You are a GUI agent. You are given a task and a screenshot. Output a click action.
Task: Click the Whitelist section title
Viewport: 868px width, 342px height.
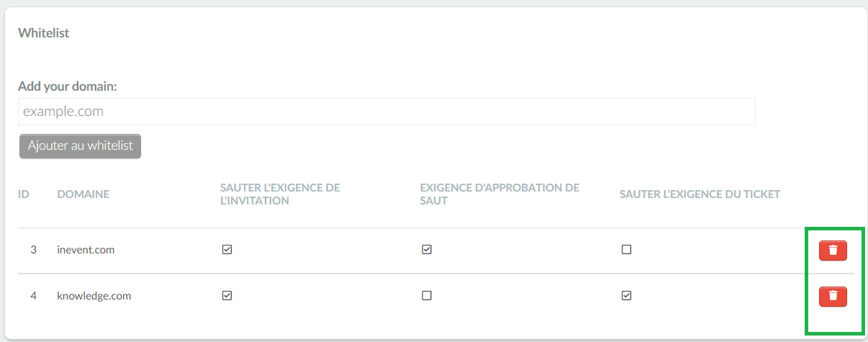(44, 33)
